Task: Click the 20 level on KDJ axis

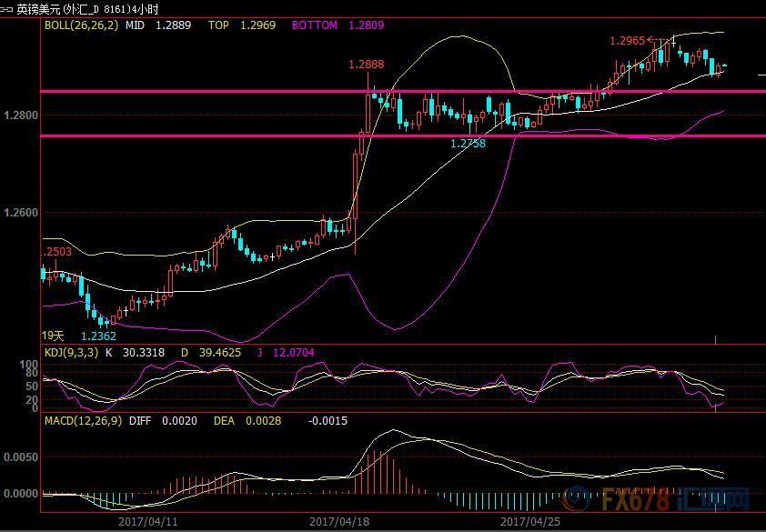Action: 32,400
